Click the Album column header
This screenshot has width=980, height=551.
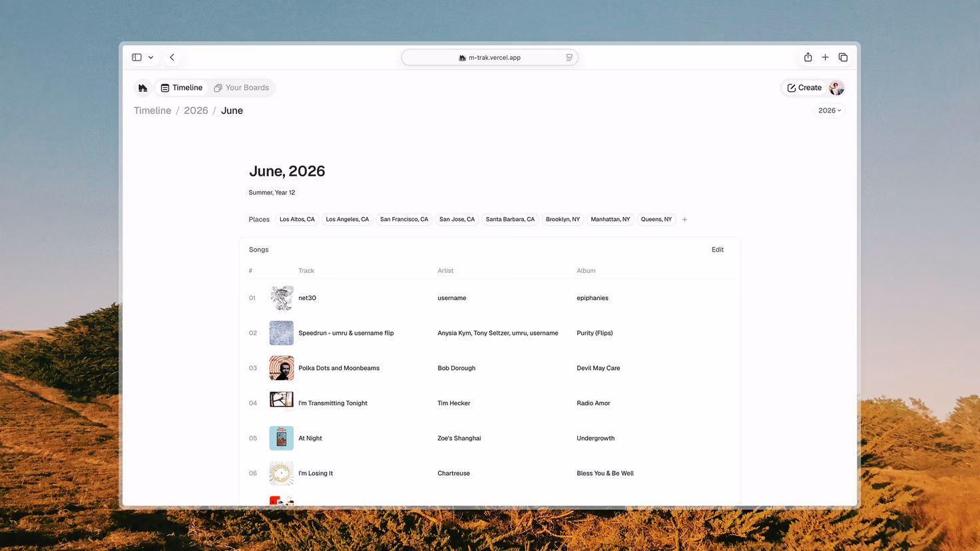click(586, 271)
